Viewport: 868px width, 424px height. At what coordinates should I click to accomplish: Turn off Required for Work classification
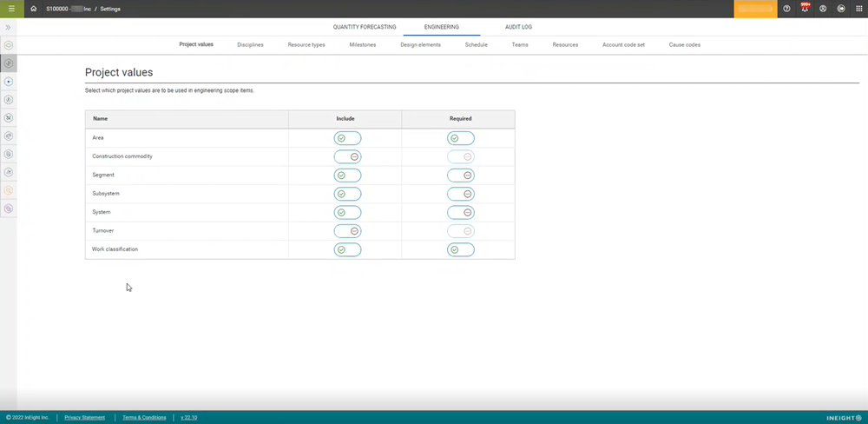point(460,249)
